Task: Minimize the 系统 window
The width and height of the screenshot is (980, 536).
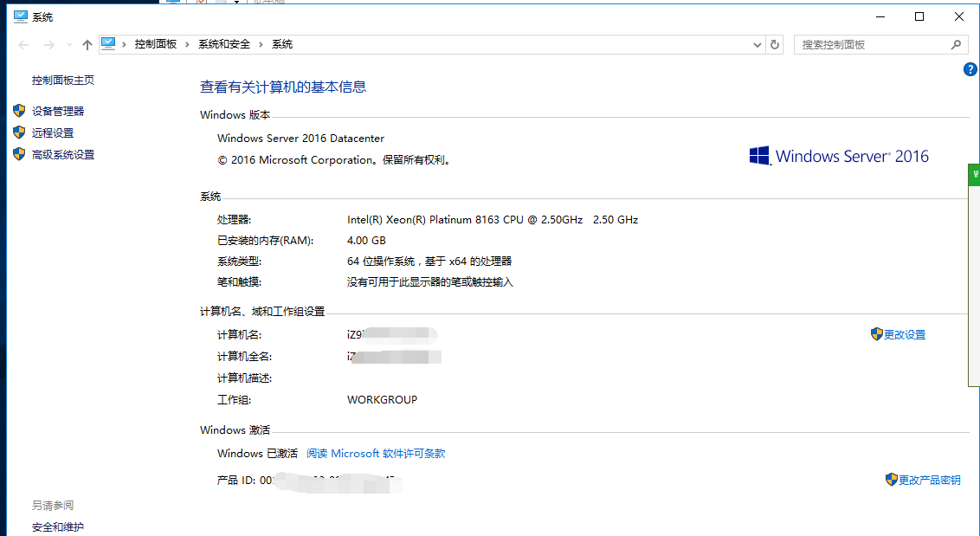Action: [x=880, y=17]
